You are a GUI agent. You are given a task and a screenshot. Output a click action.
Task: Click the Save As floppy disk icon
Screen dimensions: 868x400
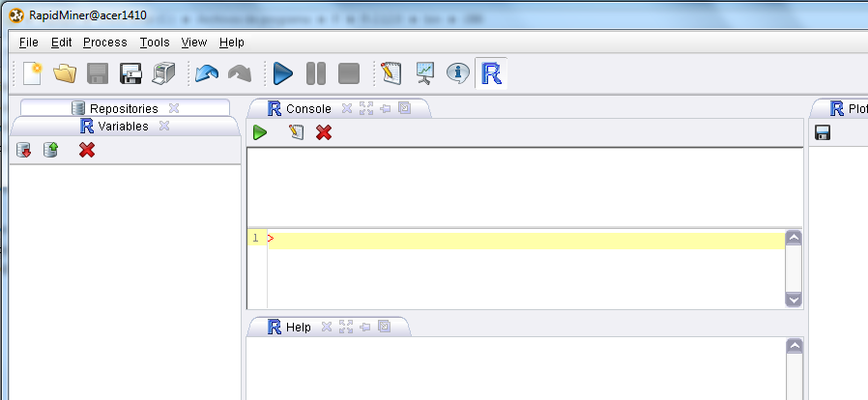click(x=130, y=73)
